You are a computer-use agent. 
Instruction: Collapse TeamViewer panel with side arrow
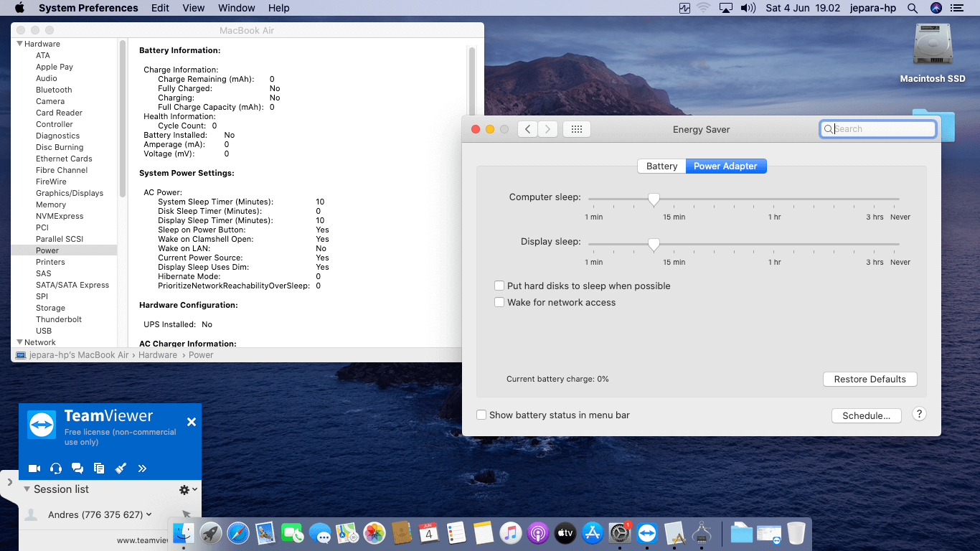9,483
